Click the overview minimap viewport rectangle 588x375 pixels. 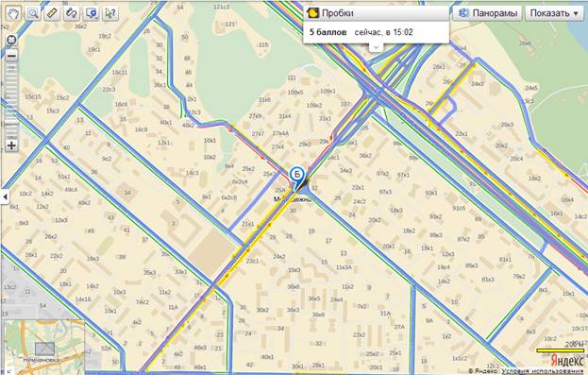[44, 349]
